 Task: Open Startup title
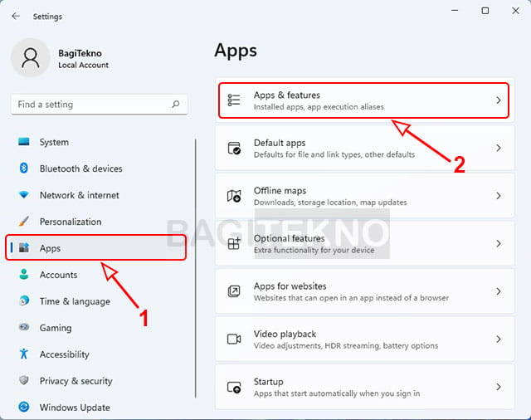[268, 382]
